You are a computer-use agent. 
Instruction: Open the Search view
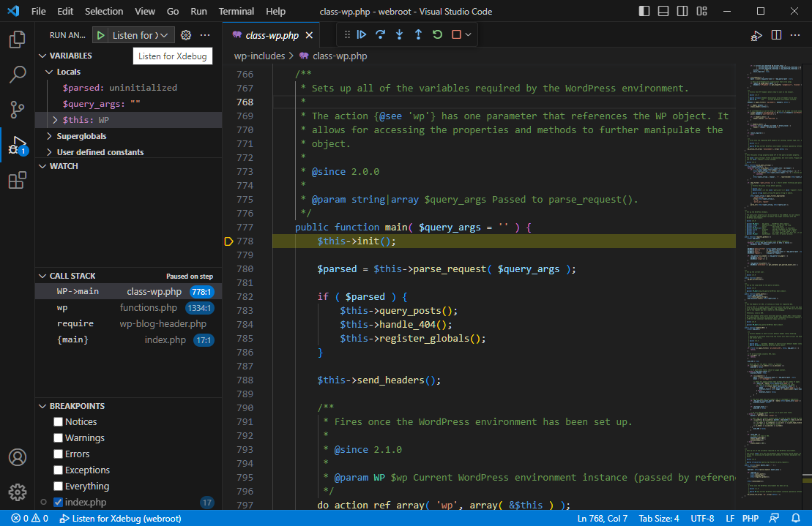(x=17, y=75)
